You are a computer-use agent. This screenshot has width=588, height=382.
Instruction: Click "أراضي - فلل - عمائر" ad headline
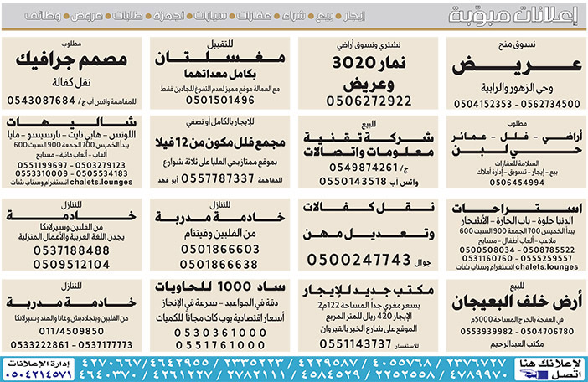click(x=517, y=137)
